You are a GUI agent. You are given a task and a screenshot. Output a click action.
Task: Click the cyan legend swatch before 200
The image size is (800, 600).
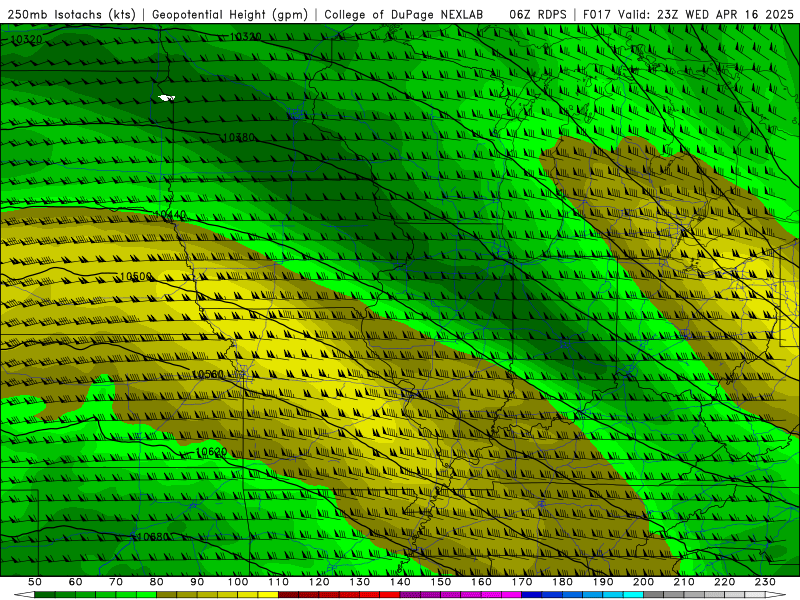click(634, 595)
